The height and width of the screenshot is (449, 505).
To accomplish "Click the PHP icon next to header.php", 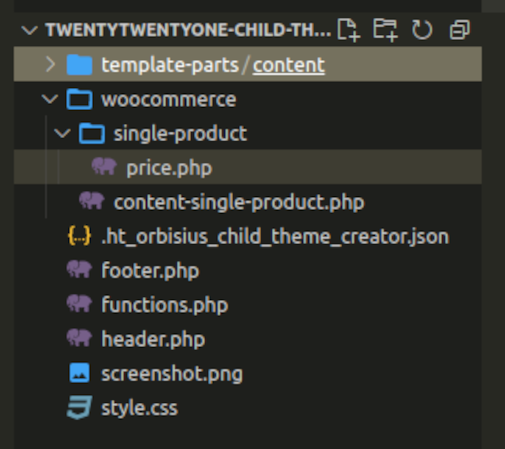I will (x=79, y=338).
